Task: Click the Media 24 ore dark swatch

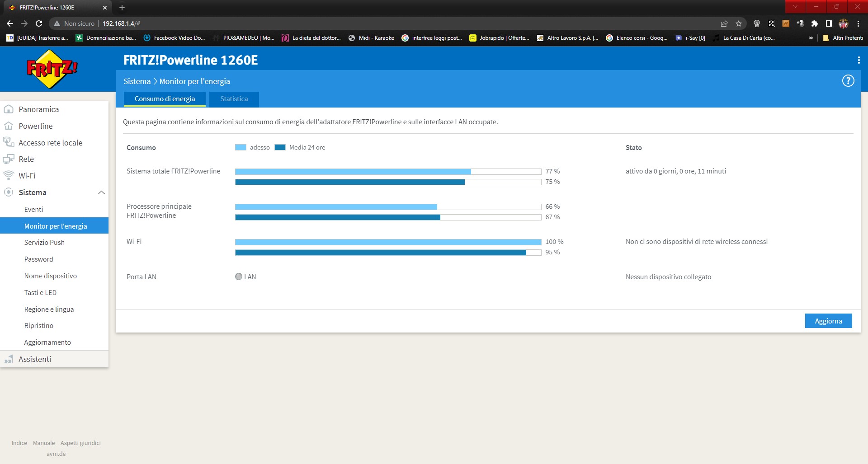Action: pos(280,147)
